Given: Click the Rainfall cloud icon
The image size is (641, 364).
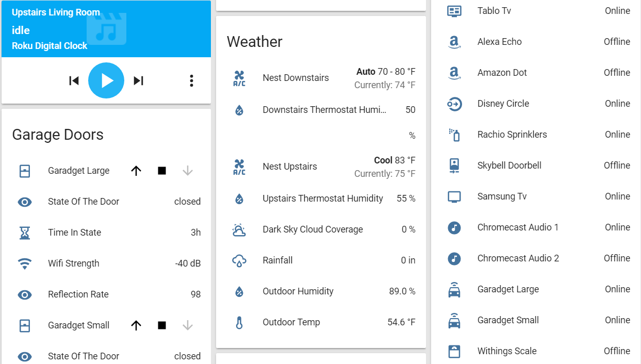Looking at the screenshot, I should click(239, 261).
